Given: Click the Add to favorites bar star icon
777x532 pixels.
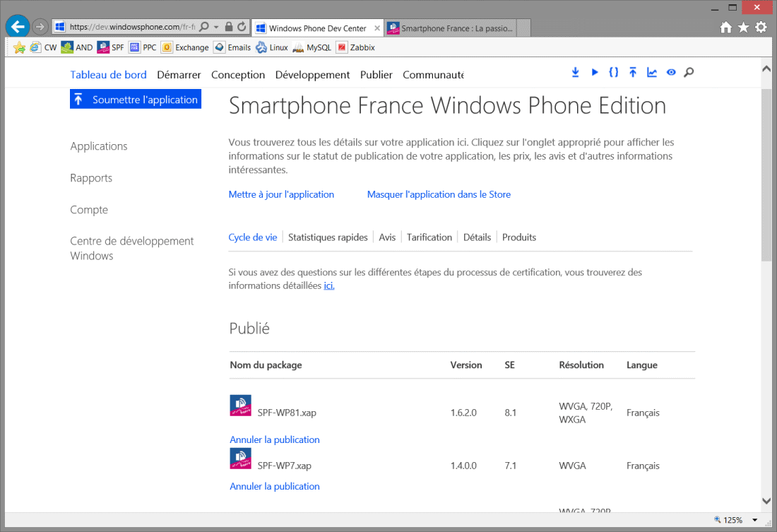Looking at the screenshot, I should tap(19, 47).
